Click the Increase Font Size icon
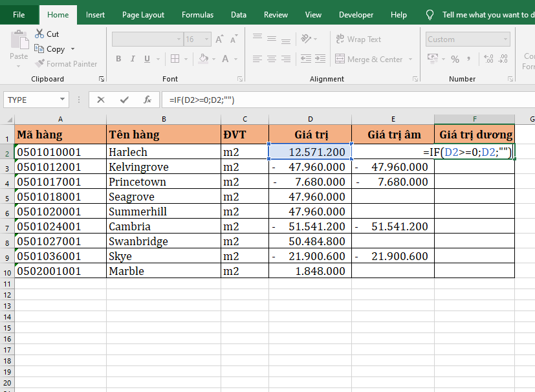Screen dimensions: 535x392 pyautogui.click(x=219, y=39)
